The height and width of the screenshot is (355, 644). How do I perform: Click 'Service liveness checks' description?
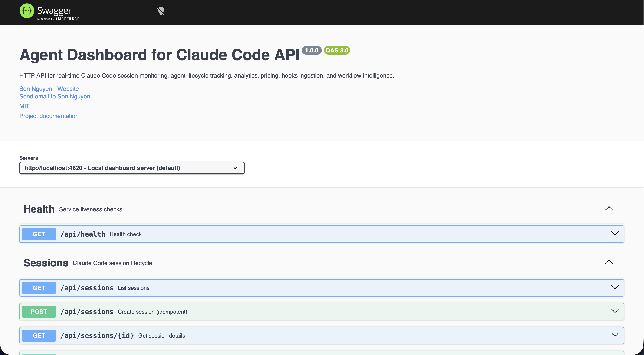[91, 209]
